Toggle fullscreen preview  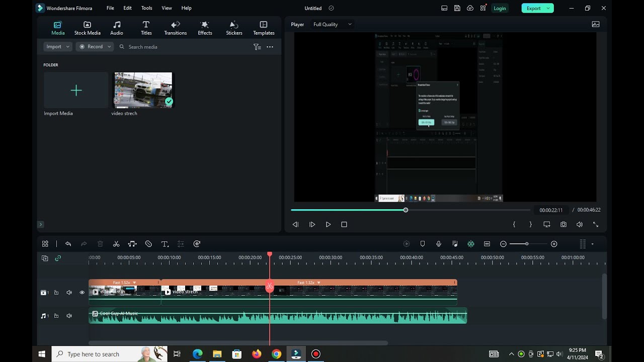(x=596, y=225)
